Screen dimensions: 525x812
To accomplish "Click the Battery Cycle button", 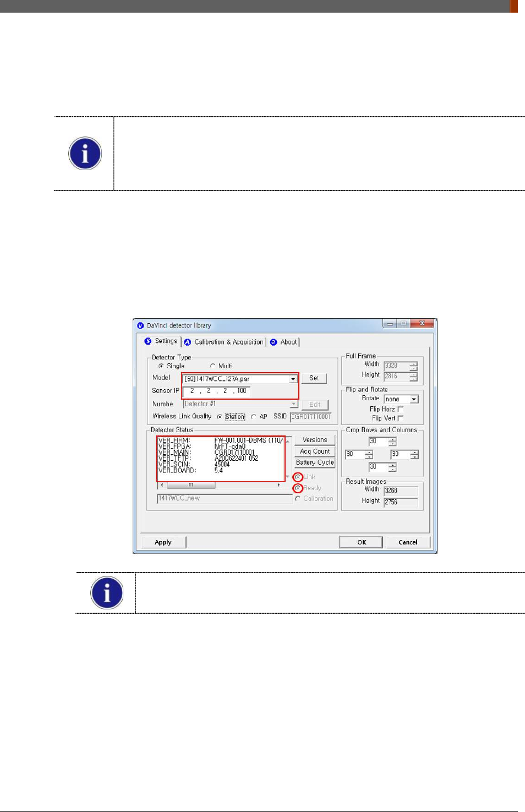I will click(x=315, y=462).
